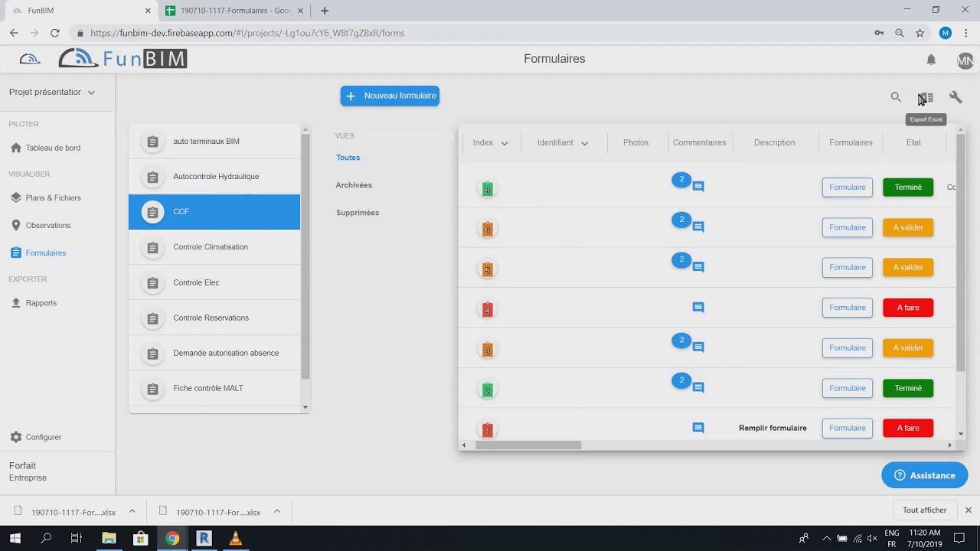Click the Nouveau formulaire button
Viewport: 980px width, 551px height.
pos(390,96)
